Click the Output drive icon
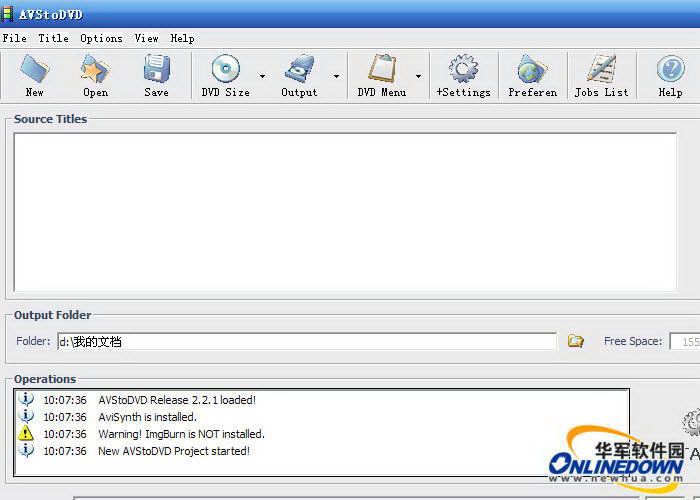Viewport: 700px width, 500px height. (x=300, y=69)
